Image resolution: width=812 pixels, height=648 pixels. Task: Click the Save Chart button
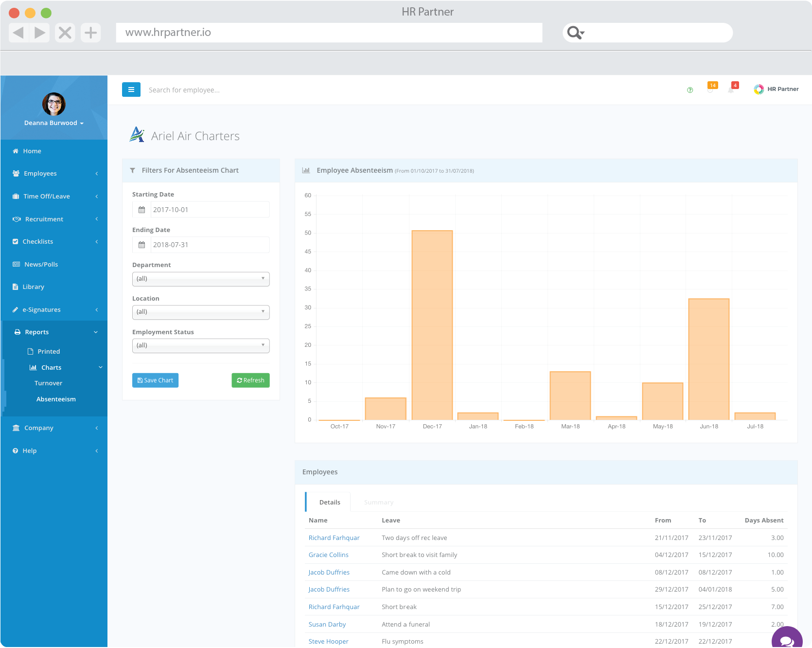click(155, 380)
